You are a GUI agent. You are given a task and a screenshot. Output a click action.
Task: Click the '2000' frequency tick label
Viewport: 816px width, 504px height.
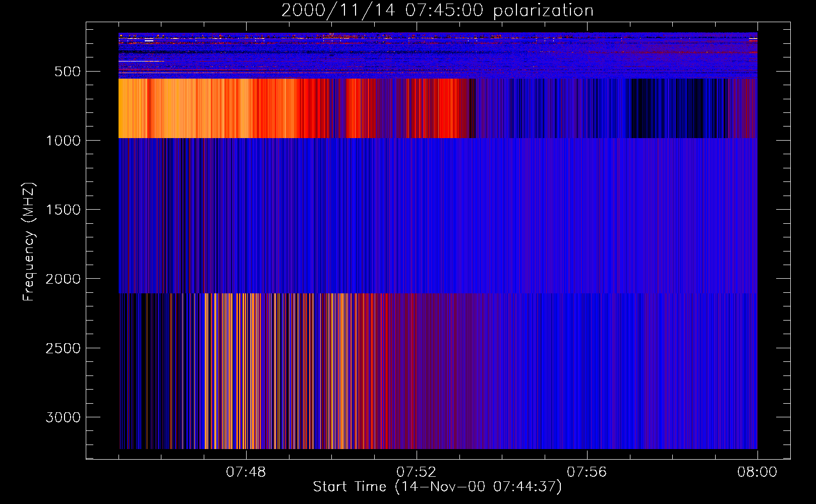pyautogui.click(x=63, y=279)
